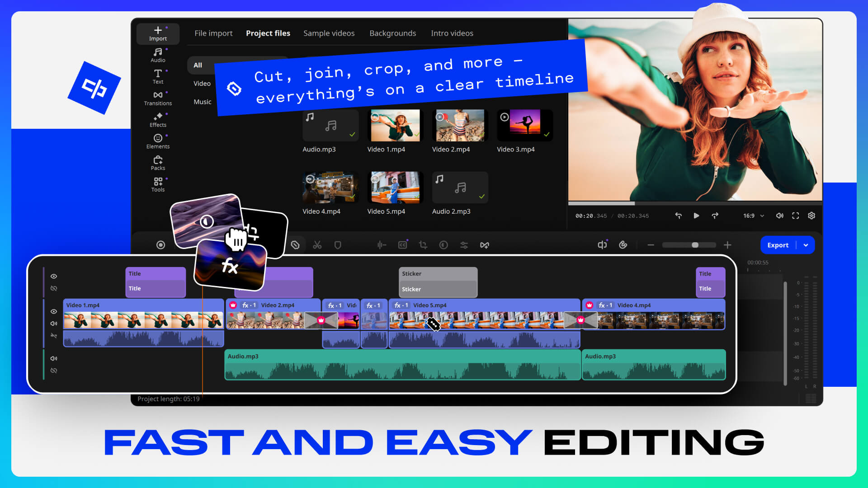Select the Crop tool in the timeline toolbar
Viewport: 868px width, 488px height.
(423, 245)
